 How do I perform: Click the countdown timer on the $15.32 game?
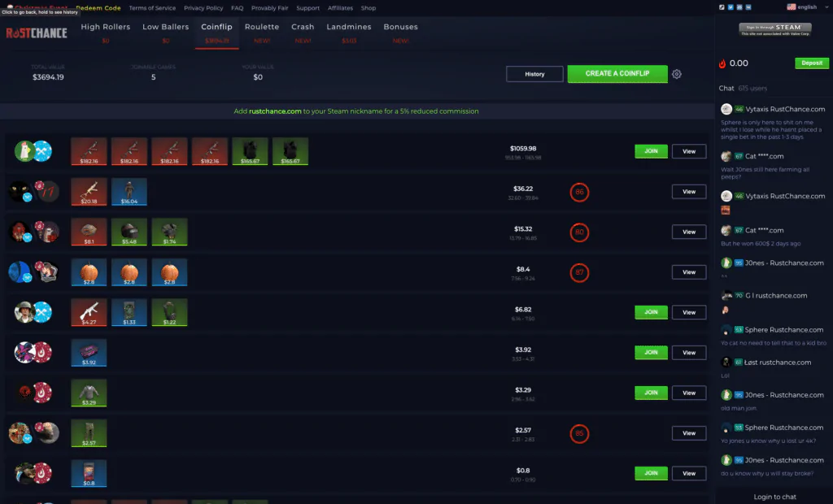579,232
